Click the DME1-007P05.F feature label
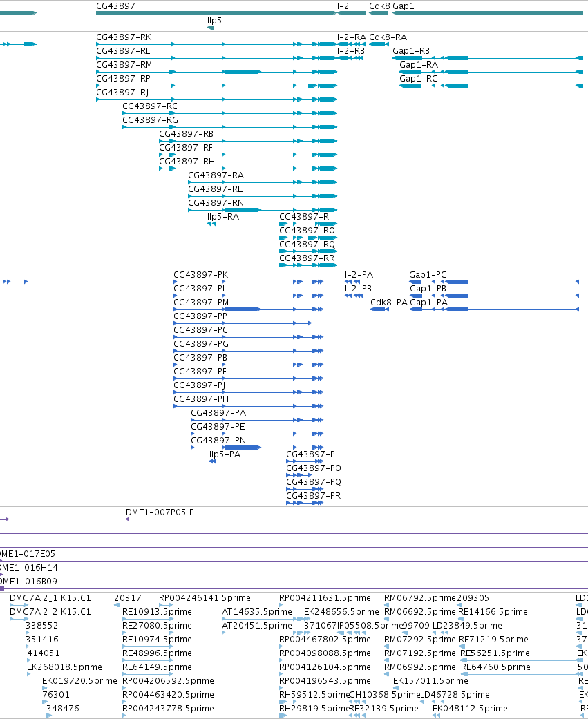This screenshot has width=588, height=719. click(160, 512)
